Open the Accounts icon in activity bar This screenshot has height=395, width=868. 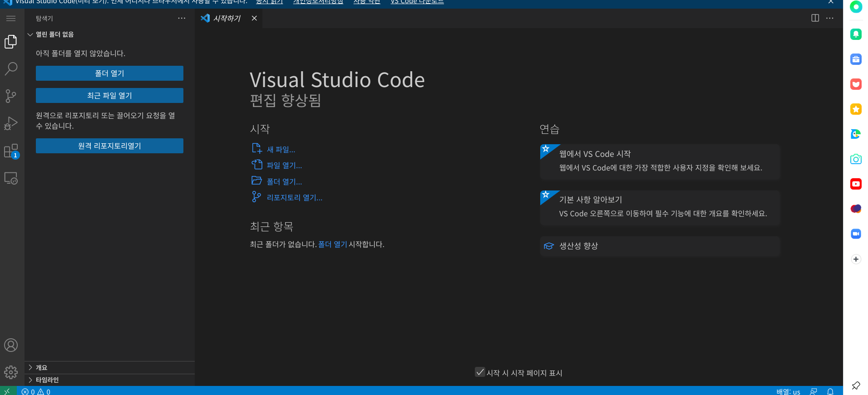[11, 345]
